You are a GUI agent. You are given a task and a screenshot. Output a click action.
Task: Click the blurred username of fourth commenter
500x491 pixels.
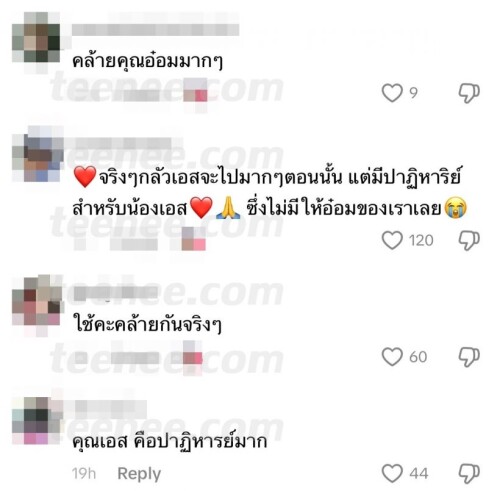point(111,407)
